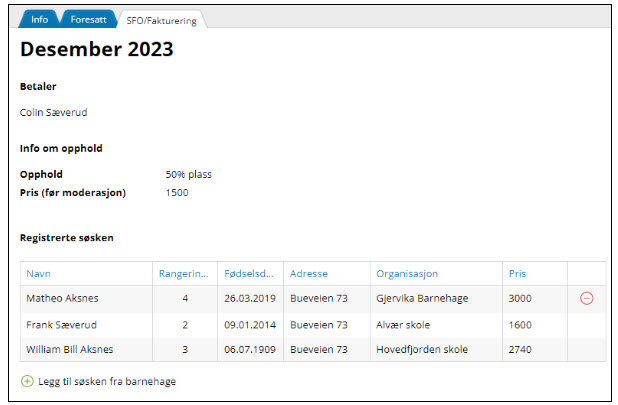
Task: Sort siblings by Adresse column
Action: point(308,274)
